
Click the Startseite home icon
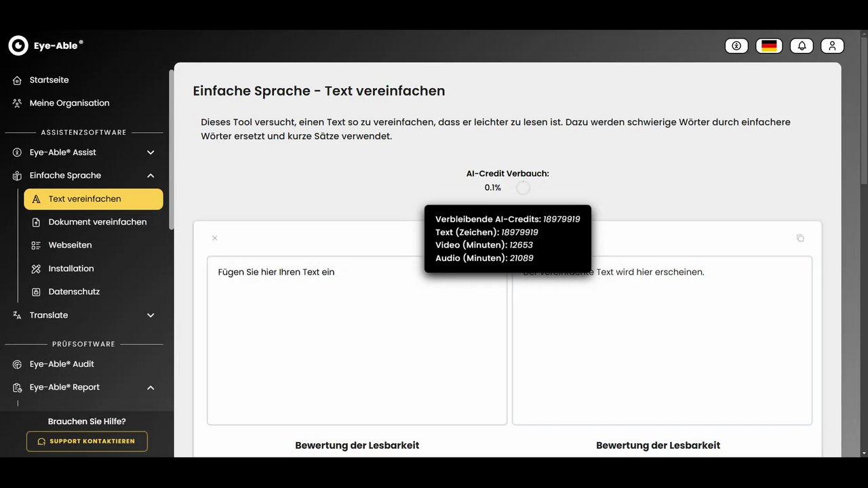(18, 80)
